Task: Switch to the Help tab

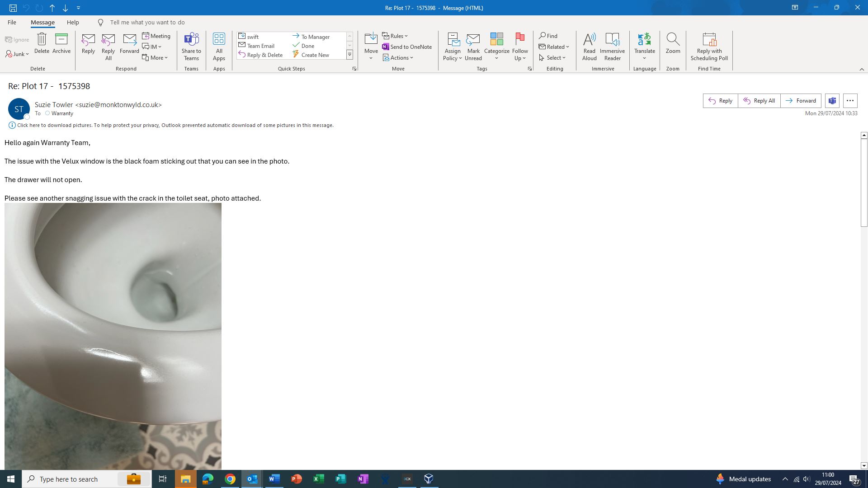Action: [73, 23]
